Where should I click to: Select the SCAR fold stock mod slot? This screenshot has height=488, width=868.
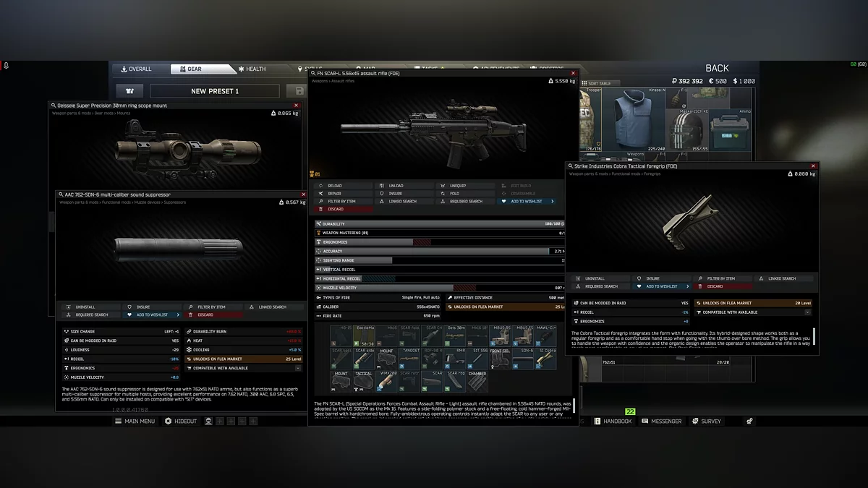coord(409,336)
